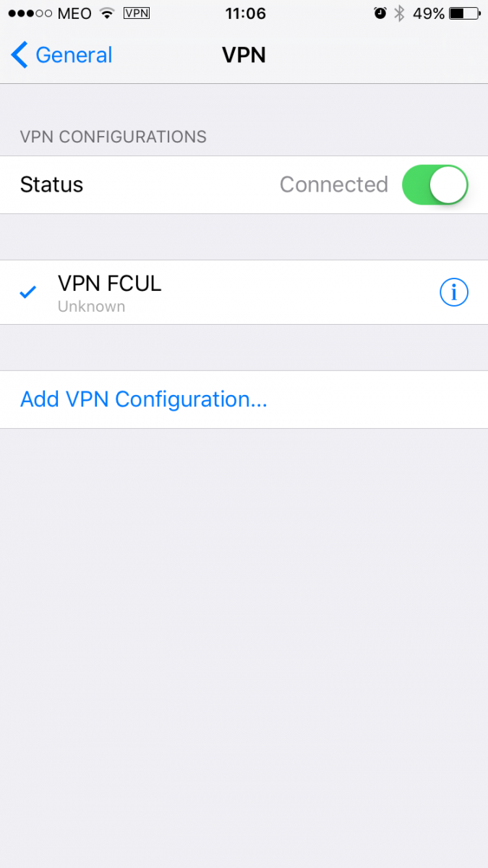
Task: Tap the info icon for VPN FCUL
Action: tap(454, 292)
